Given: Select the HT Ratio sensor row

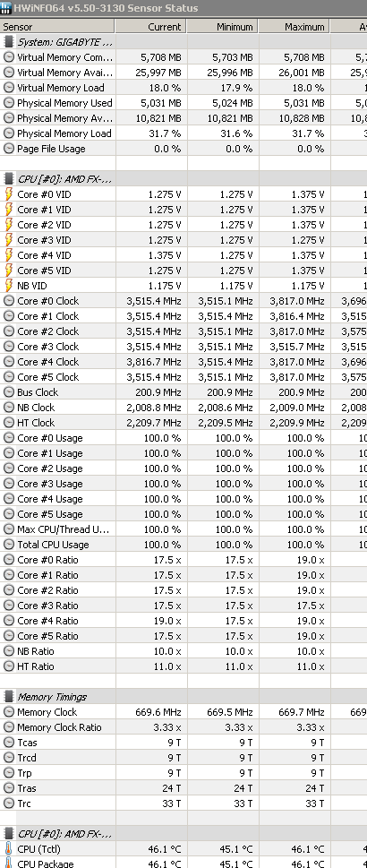Looking at the screenshot, I should click(183, 666).
